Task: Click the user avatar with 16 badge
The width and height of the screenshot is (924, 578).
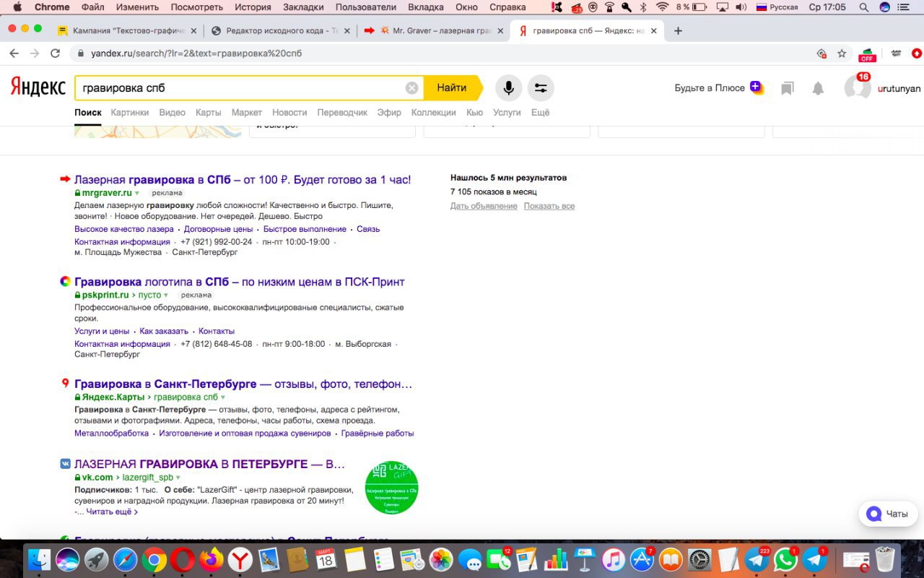Action: point(858,87)
